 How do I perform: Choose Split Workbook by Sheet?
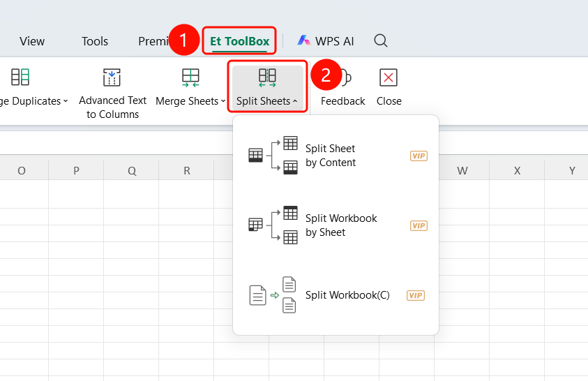[x=336, y=225]
